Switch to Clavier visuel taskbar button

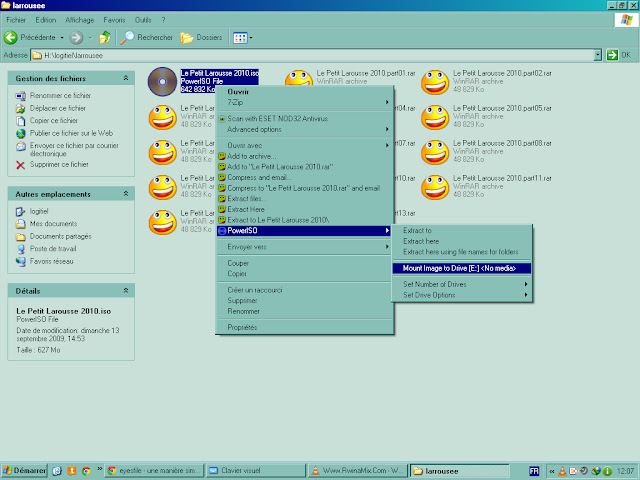click(x=256, y=471)
